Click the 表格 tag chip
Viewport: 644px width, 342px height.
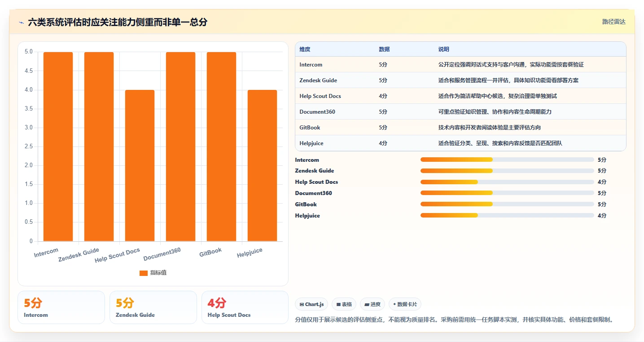(x=344, y=304)
